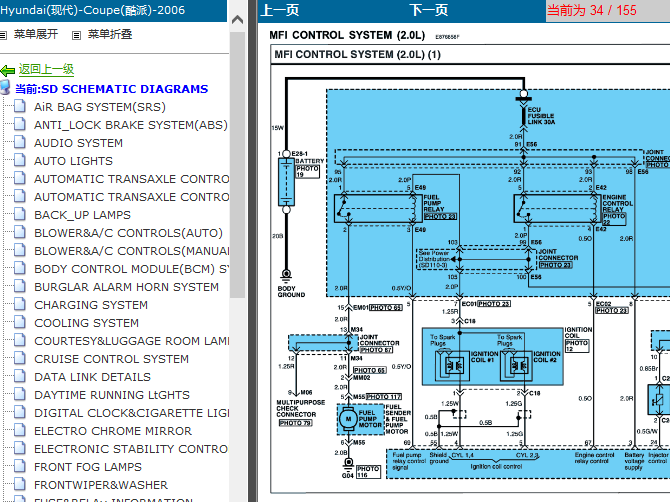
Task: Click the page icon beside AUDIO SYSTEM
Action: [19, 142]
